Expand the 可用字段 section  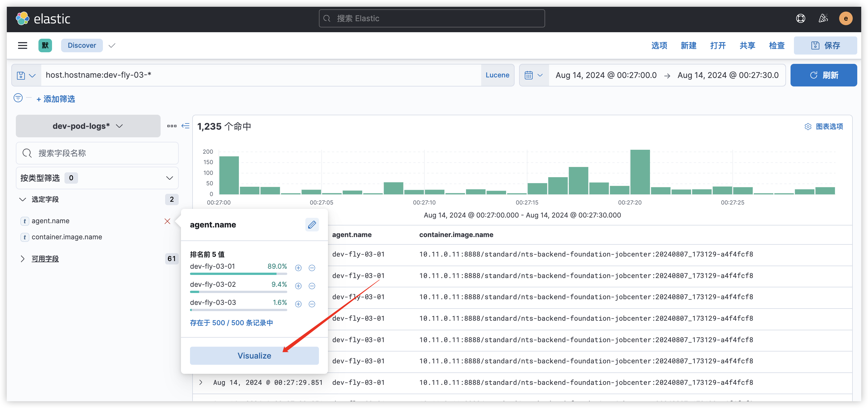[x=23, y=259]
